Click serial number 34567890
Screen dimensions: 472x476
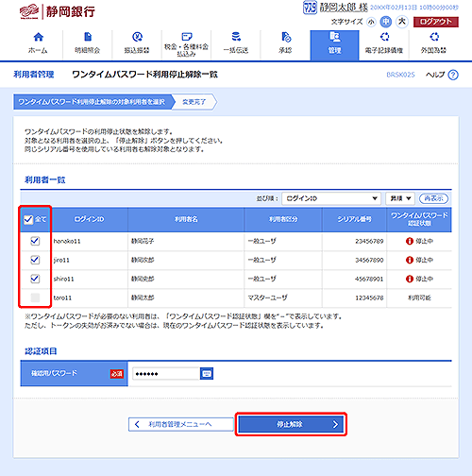[x=369, y=260]
